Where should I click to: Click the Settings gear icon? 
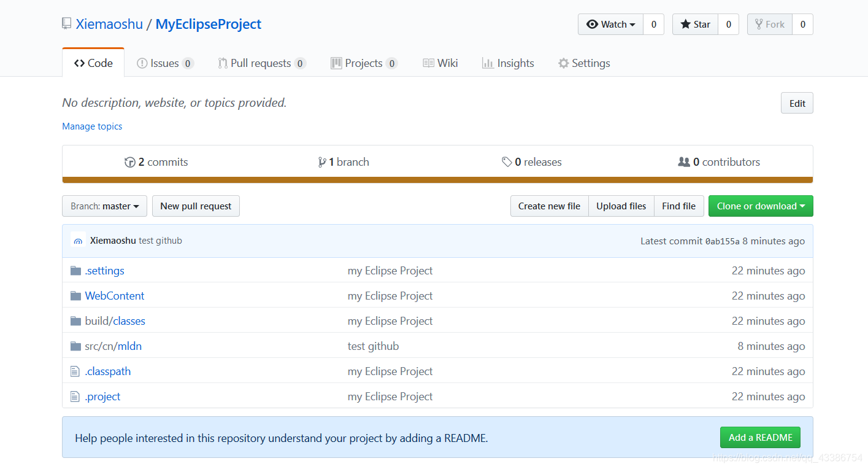[x=563, y=63]
